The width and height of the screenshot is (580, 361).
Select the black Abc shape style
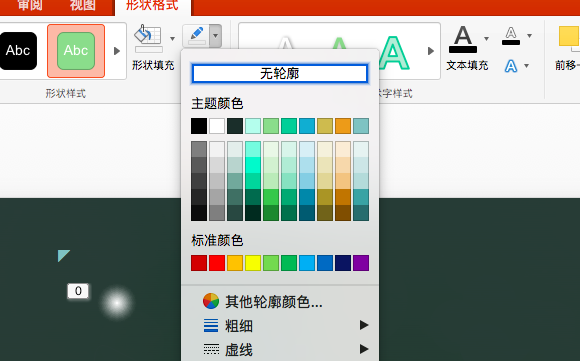click(x=18, y=51)
